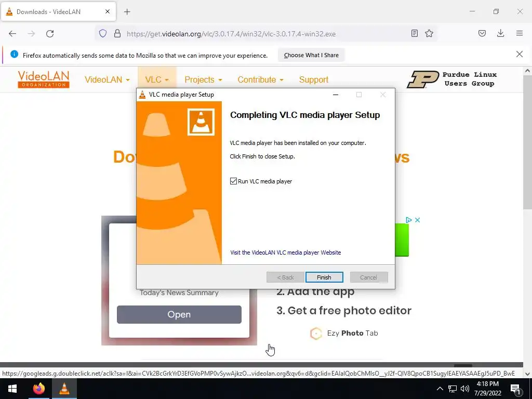This screenshot has width=532, height=399.
Task: Open Windows notification center
Action: pyautogui.click(x=516, y=389)
